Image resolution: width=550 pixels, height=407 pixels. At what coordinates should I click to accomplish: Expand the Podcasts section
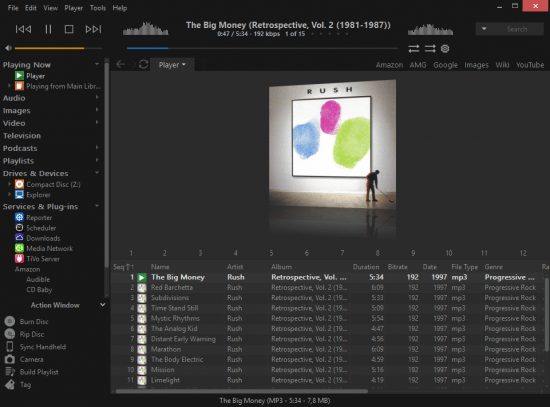(97, 148)
